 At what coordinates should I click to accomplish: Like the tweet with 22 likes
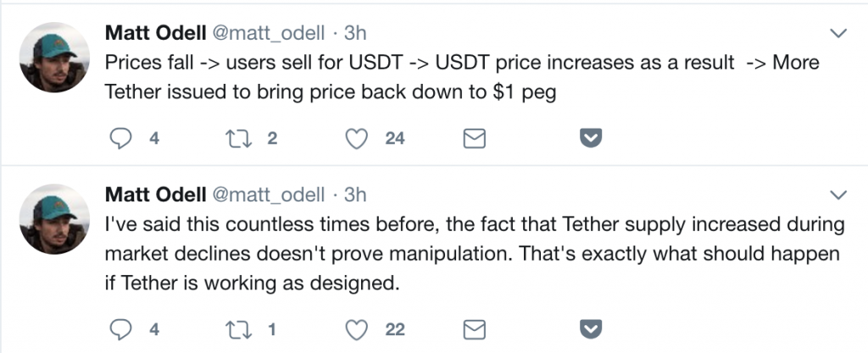coord(357,330)
